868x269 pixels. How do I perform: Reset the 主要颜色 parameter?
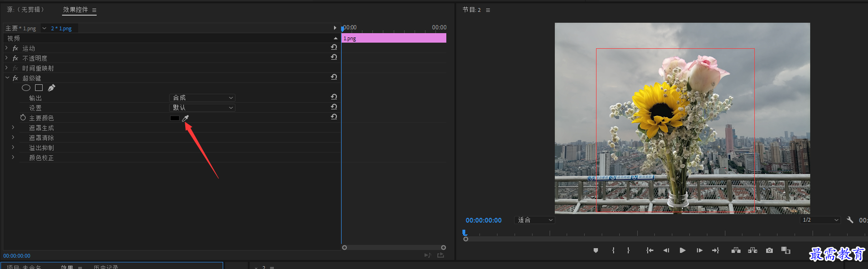(x=334, y=117)
